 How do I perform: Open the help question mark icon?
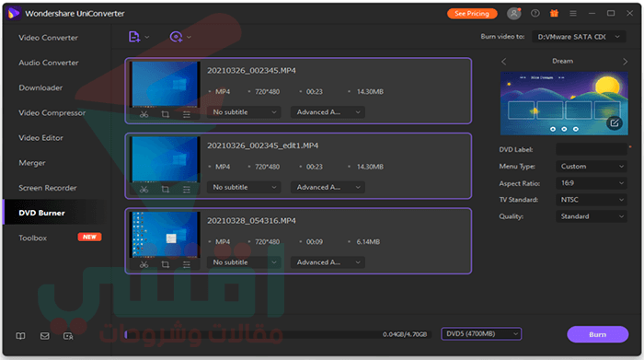click(x=535, y=14)
